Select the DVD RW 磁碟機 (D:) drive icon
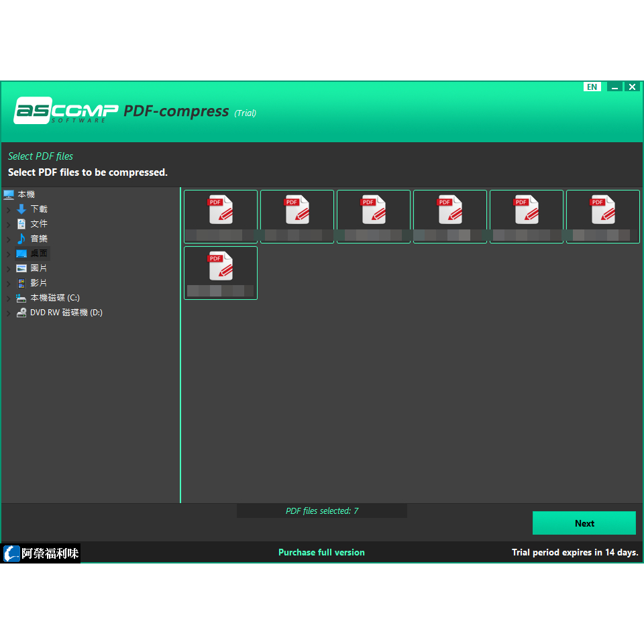Image resolution: width=644 pixels, height=644 pixels. click(x=21, y=313)
